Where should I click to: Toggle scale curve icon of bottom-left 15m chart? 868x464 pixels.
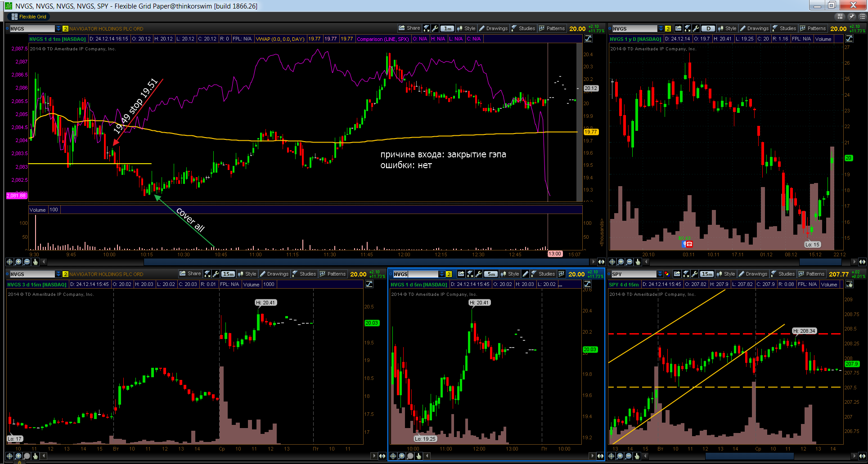369,284
